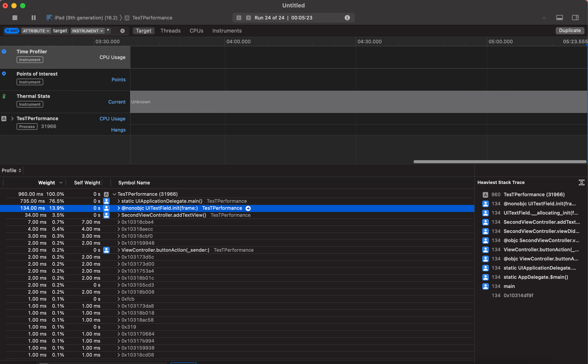Screen dimensions: 588x364
Task: Select the 0x10318aecc symbol row
Action: [240, 229]
